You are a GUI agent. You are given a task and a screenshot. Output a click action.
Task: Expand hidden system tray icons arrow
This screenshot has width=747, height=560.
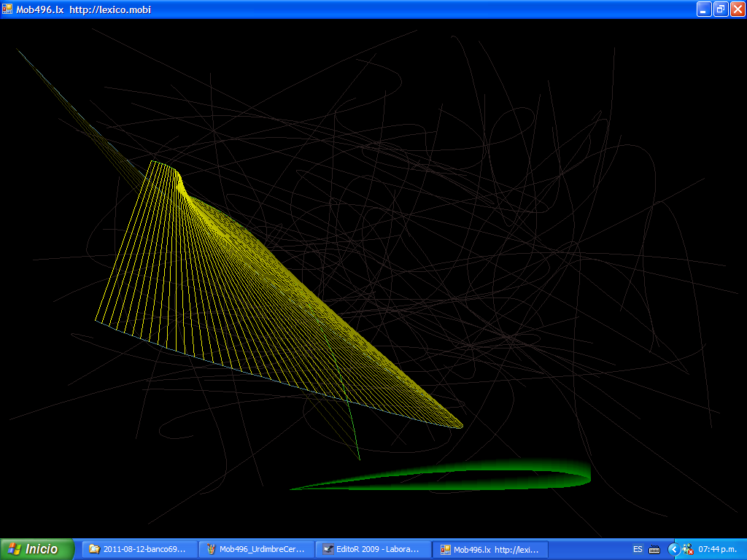click(673, 549)
